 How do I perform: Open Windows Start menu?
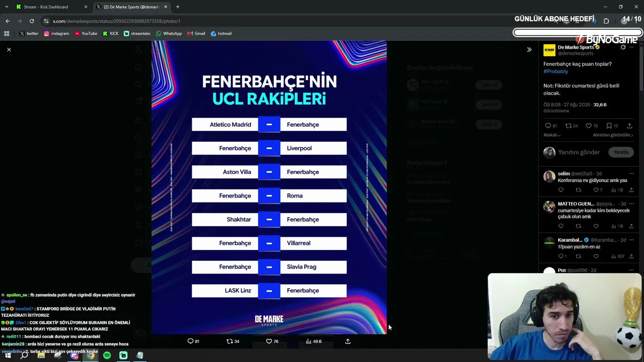(x=8, y=355)
